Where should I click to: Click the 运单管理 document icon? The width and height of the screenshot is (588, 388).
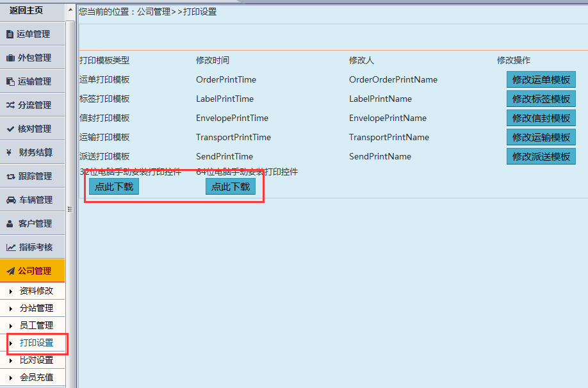pyautogui.click(x=10, y=35)
